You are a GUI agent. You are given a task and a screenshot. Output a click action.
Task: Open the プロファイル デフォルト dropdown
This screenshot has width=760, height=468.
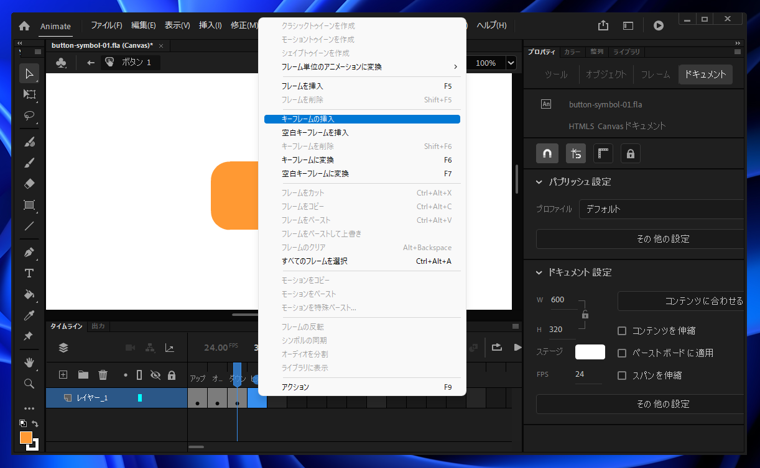(662, 209)
